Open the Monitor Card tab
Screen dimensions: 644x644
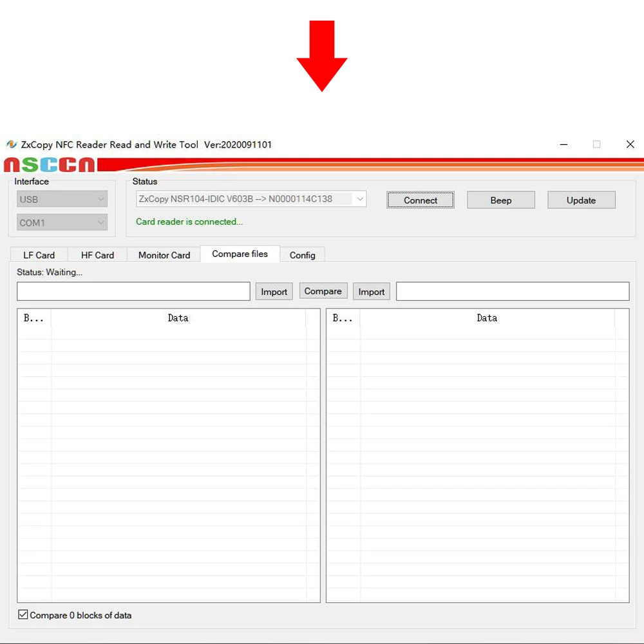click(x=164, y=255)
